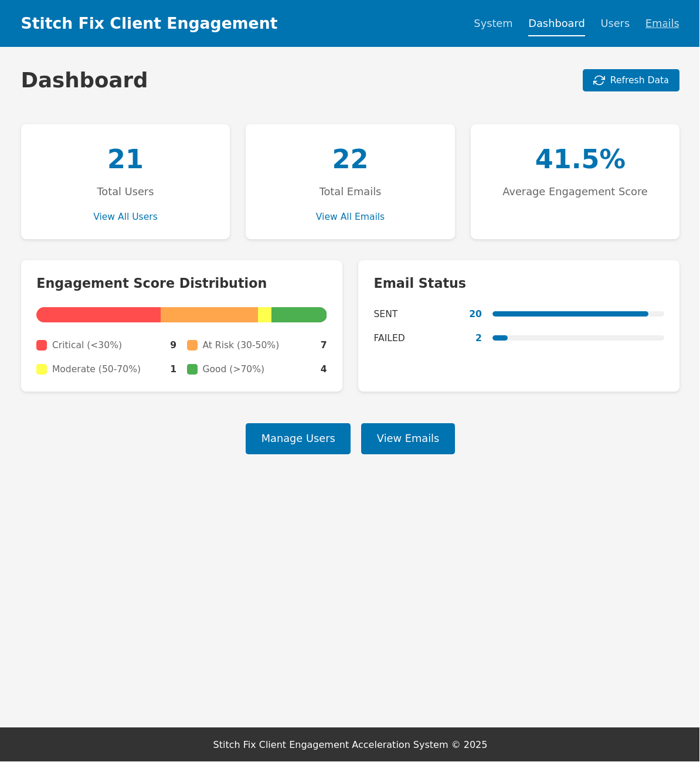Click the Total Users label
Viewport: 700px width, 762px height.
[125, 192]
